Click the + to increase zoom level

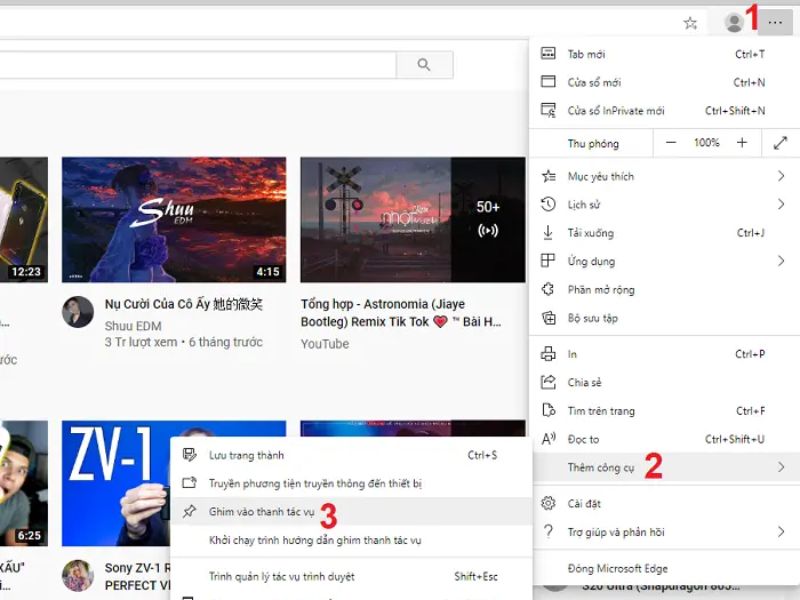741,143
